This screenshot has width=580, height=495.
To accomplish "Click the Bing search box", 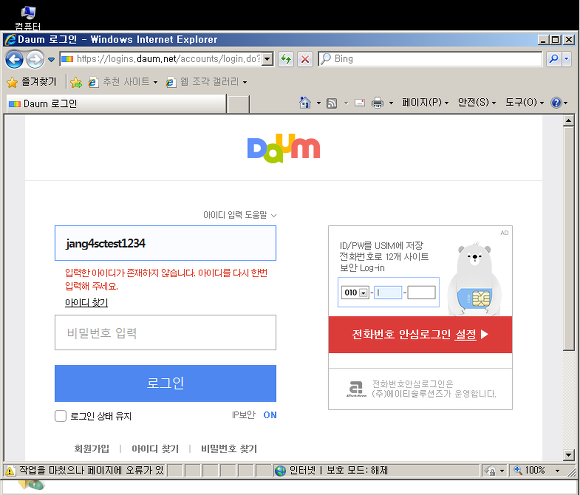I will click(430, 59).
